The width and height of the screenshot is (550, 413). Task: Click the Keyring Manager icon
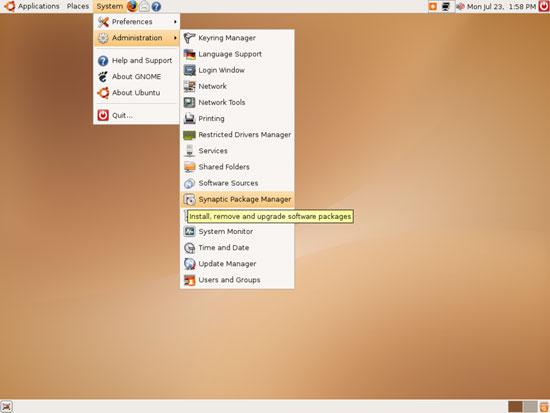click(189, 38)
